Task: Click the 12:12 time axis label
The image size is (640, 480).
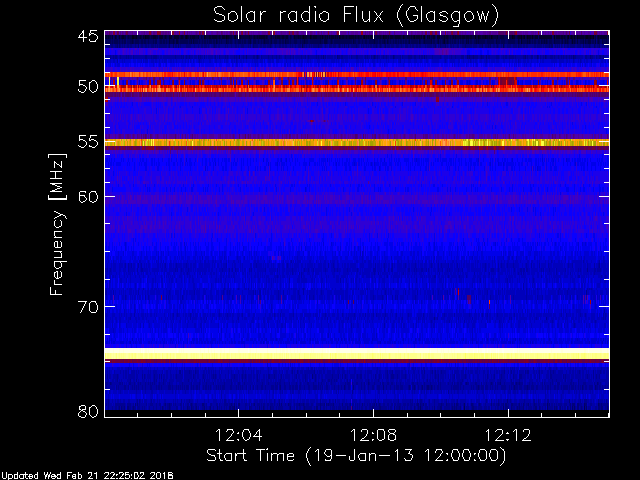Action: pos(508,435)
